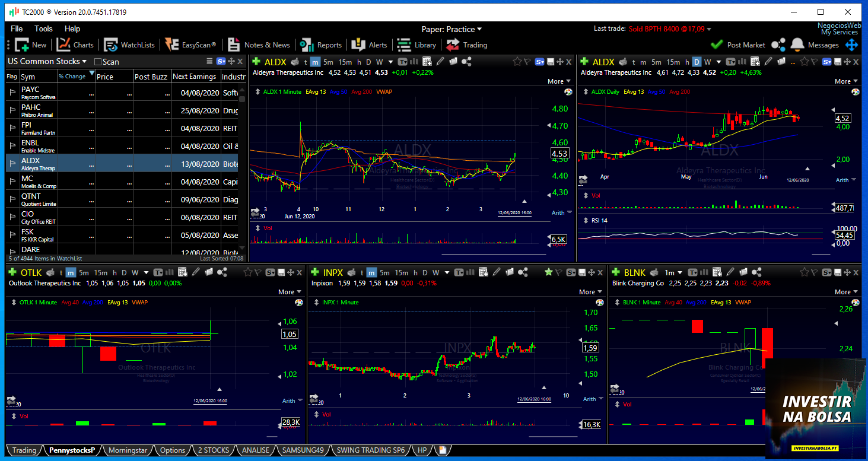Favorite ALDX with star on 1-minute chart
The width and height of the screenshot is (868, 461).
click(x=517, y=62)
